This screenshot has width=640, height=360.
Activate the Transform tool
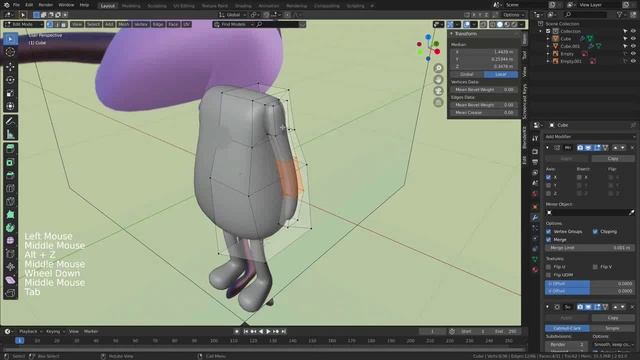(10, 106)
